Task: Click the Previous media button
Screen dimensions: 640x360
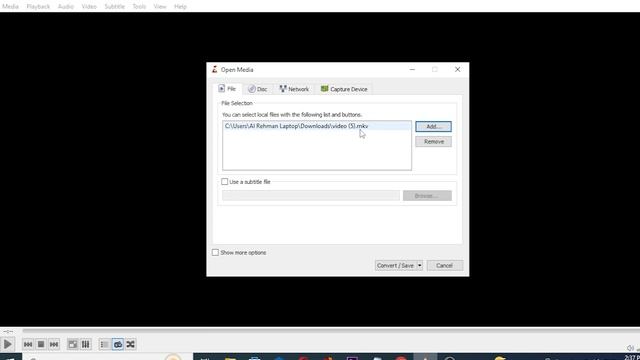Action: click(x=28, y=344)
